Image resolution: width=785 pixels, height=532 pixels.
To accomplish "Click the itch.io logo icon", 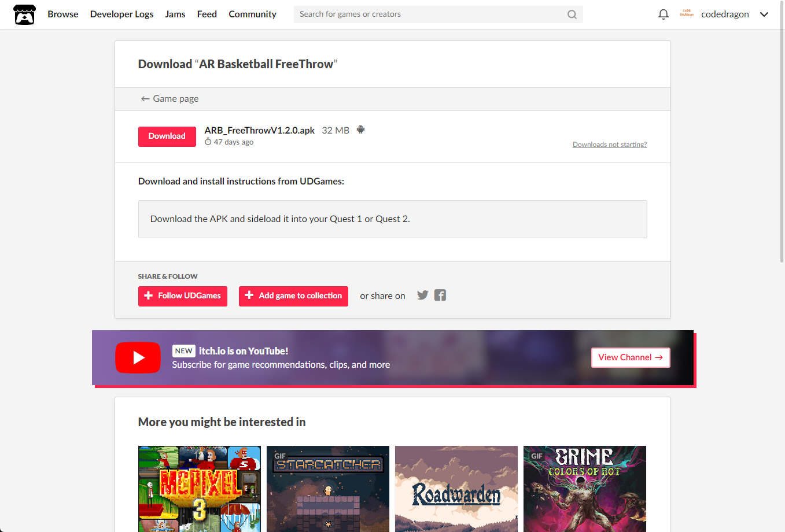I will point(24,14).
